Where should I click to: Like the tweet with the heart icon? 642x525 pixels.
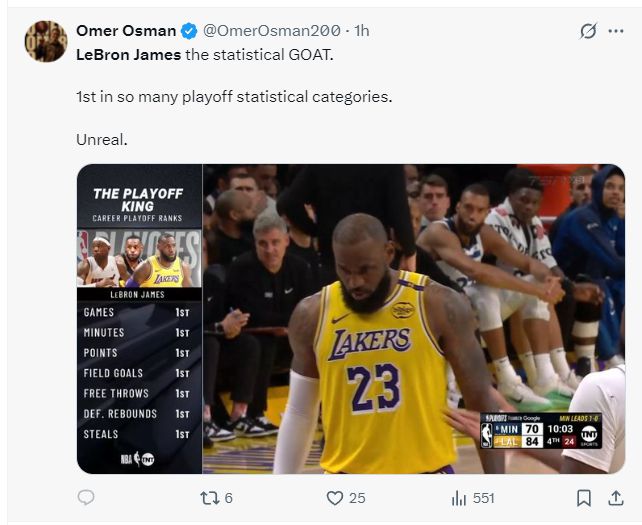click(335, 497)
